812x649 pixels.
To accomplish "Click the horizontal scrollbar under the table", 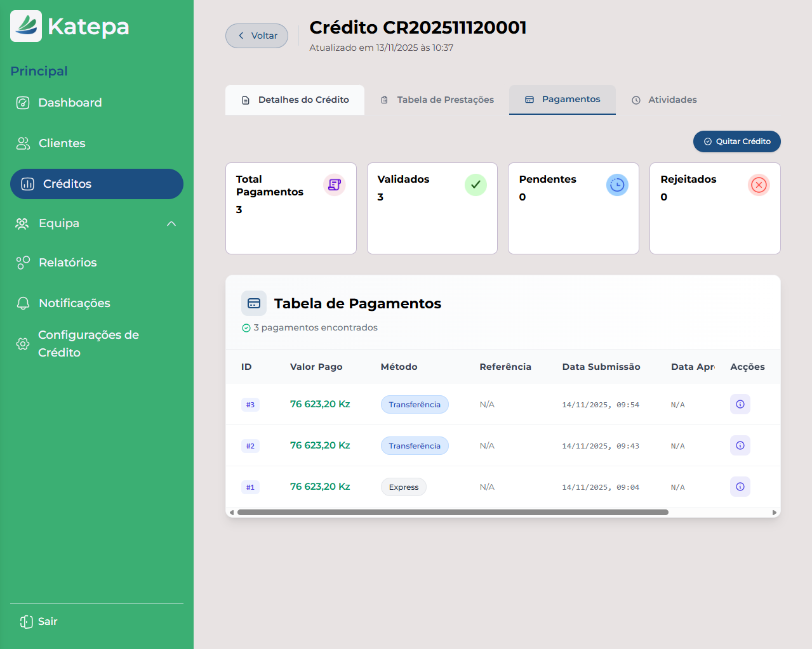I will click(x=452, y=512).
